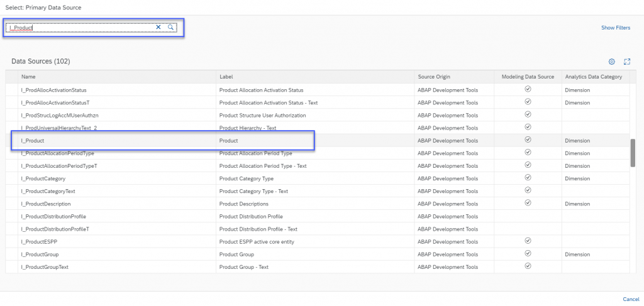Click I_ProductESPP modeling checkmark icon
This screenshot has height=306, width=644.
tap(528, 241)
